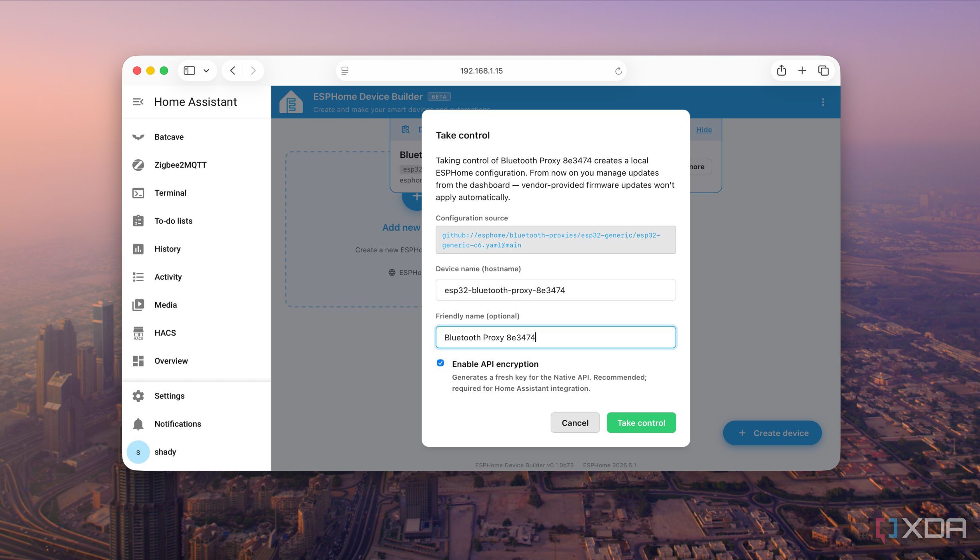Show Safari tab overview icon

coord(823,71)
